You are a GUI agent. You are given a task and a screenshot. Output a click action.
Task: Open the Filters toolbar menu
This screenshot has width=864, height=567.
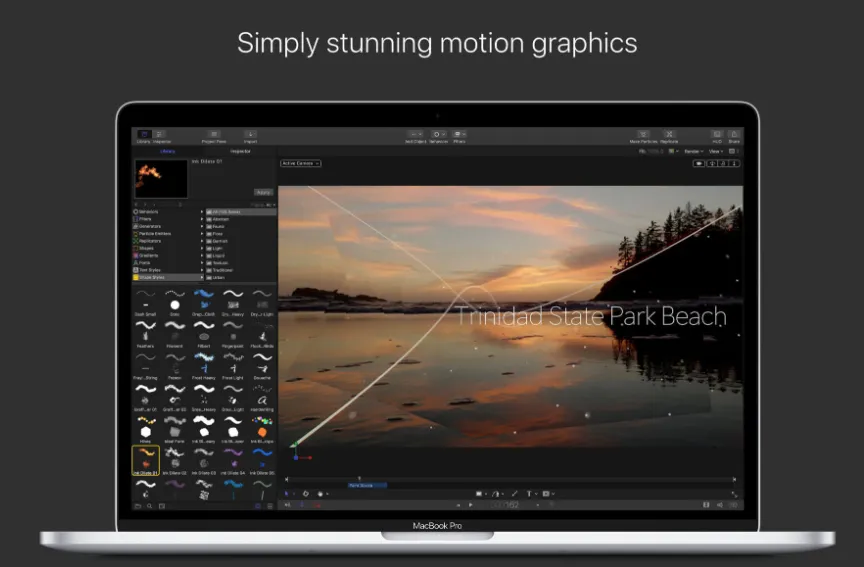(459, 134)
